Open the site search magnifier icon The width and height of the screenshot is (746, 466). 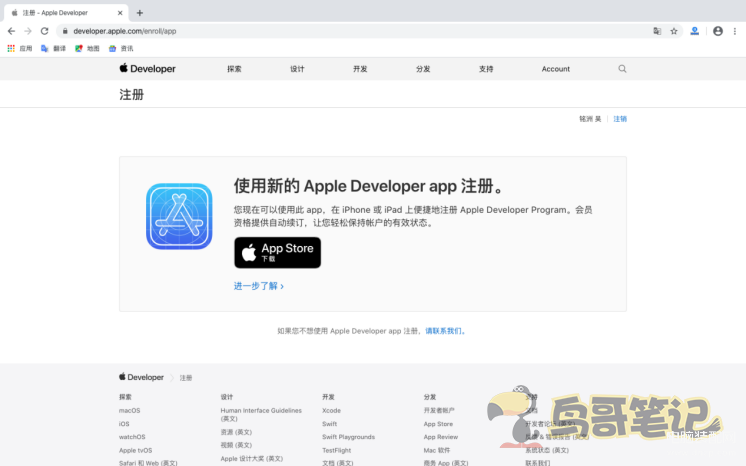tap(622, 69)
